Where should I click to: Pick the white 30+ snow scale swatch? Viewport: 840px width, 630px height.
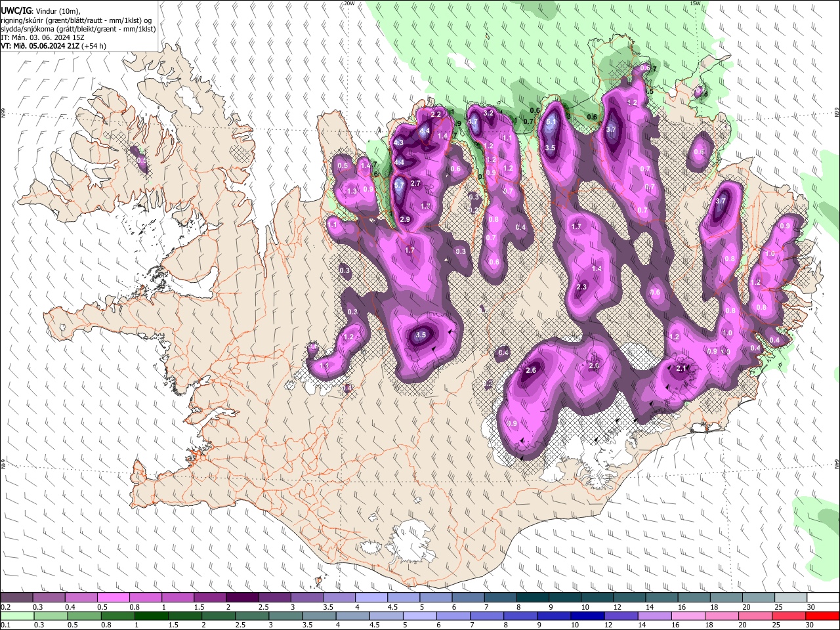pyautogui.click(x=822, y=598)
